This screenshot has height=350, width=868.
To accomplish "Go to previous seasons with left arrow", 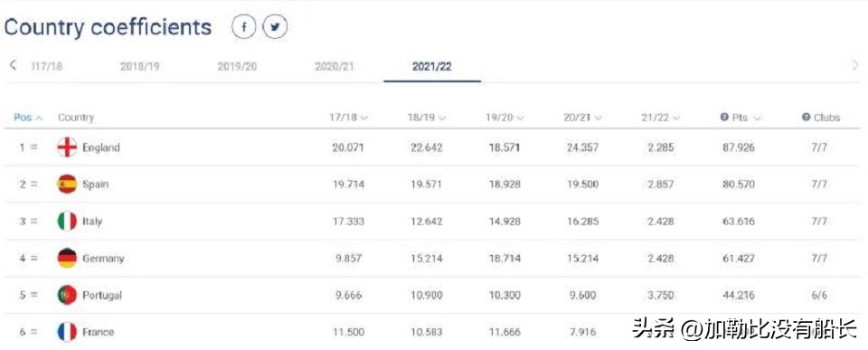I will pos(14,65).
